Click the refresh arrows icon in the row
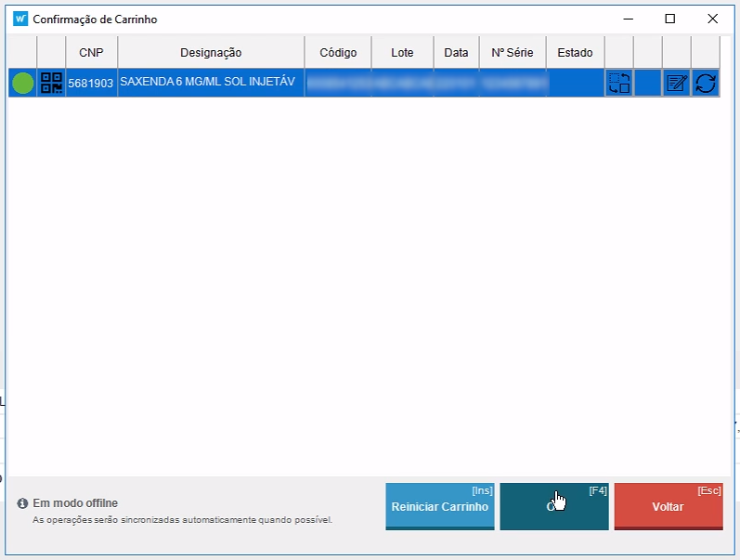 point(705,83)
